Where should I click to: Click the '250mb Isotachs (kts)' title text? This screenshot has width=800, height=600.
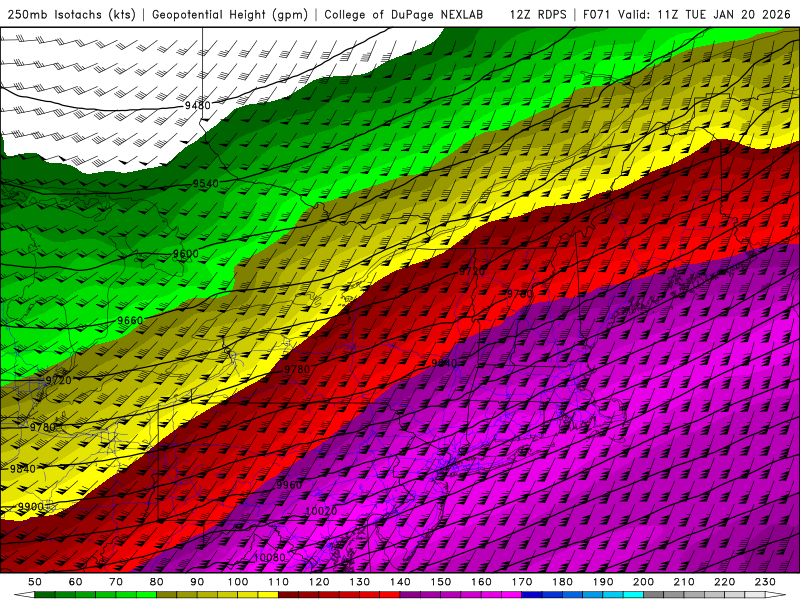71,15
